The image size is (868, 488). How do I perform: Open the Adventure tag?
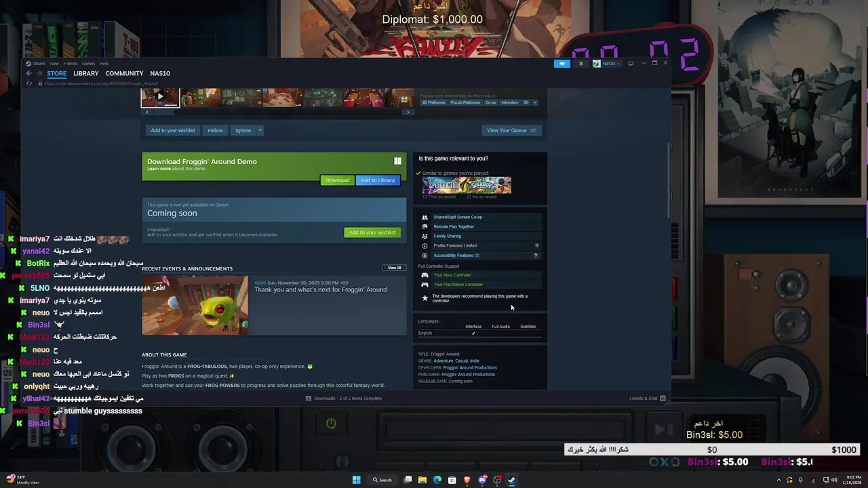point(510,102)
